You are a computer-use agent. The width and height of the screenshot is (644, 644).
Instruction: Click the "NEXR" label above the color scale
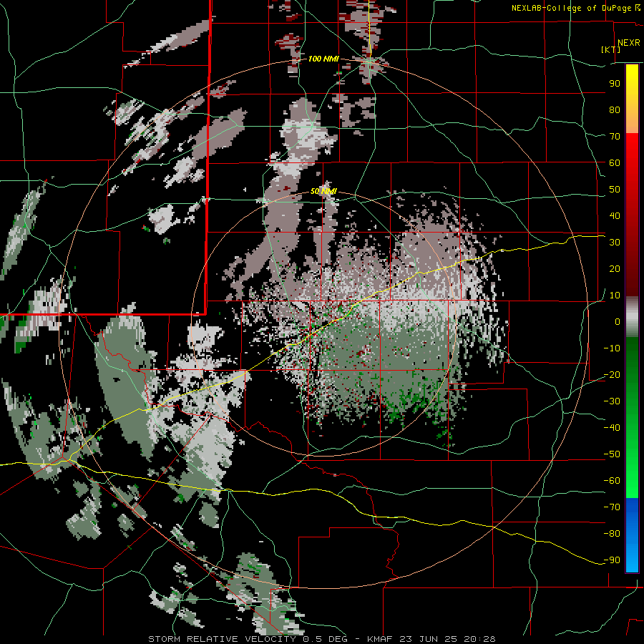628,43
